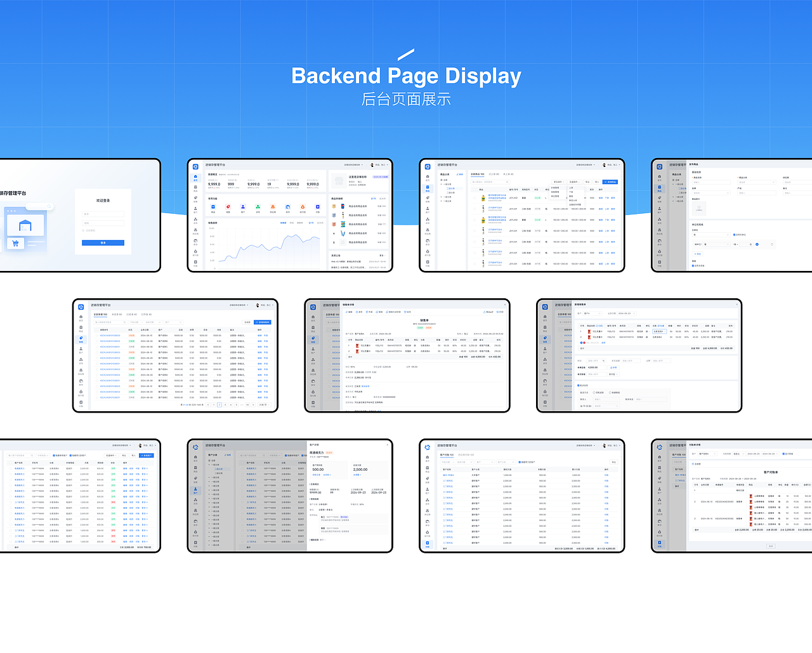Click the 导入 button on the product list screen
Image resolution: width=812 pixels, height=653 pixels.
click(597, 182)
